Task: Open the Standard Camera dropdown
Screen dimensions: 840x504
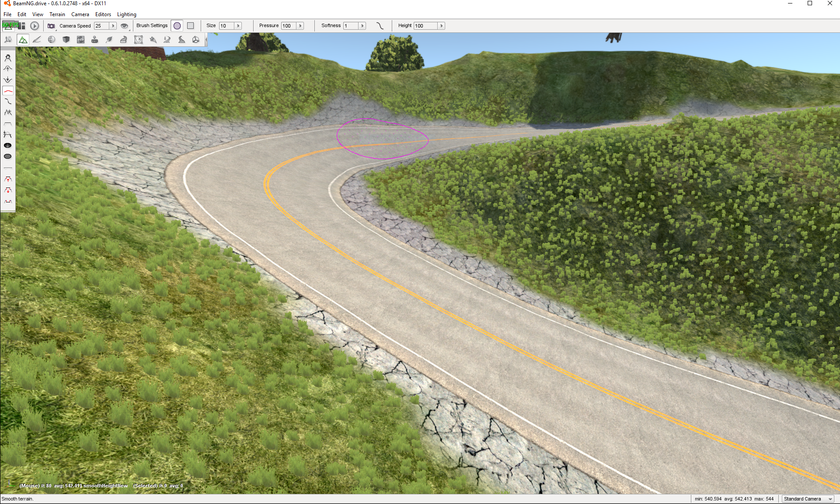Action: coord(808,499)
